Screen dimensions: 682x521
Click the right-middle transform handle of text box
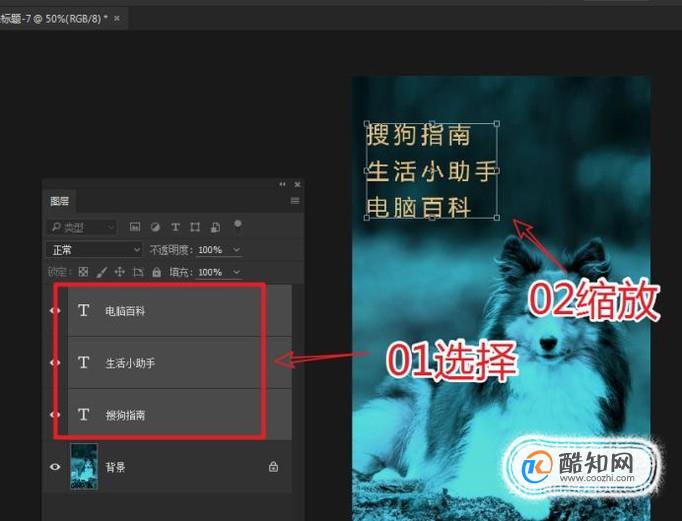pos(497,170)
